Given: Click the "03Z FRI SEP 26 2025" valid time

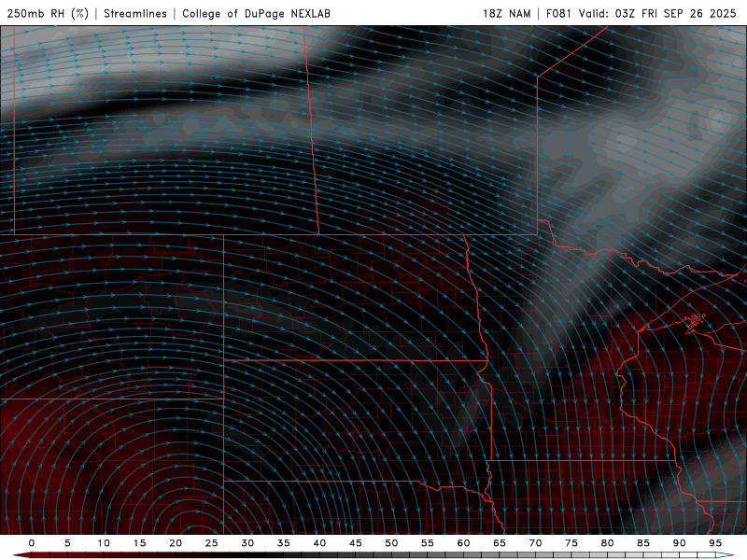Looking at the screenshot, I should pos(675,13).
